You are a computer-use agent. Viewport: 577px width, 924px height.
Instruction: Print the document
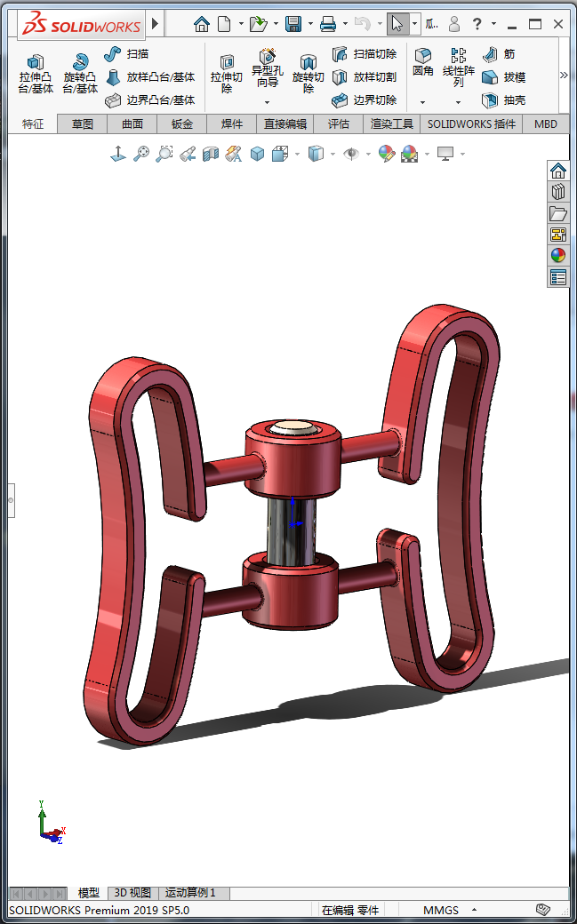coord(327,24)
